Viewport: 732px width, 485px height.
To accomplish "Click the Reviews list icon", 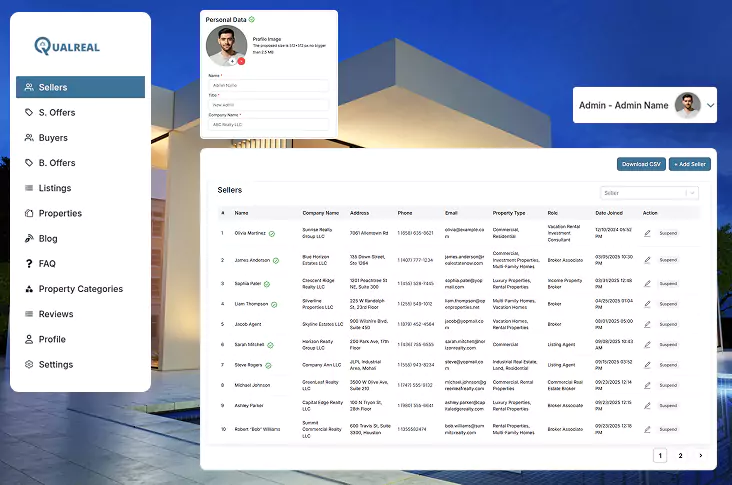I will coord(29,314).
